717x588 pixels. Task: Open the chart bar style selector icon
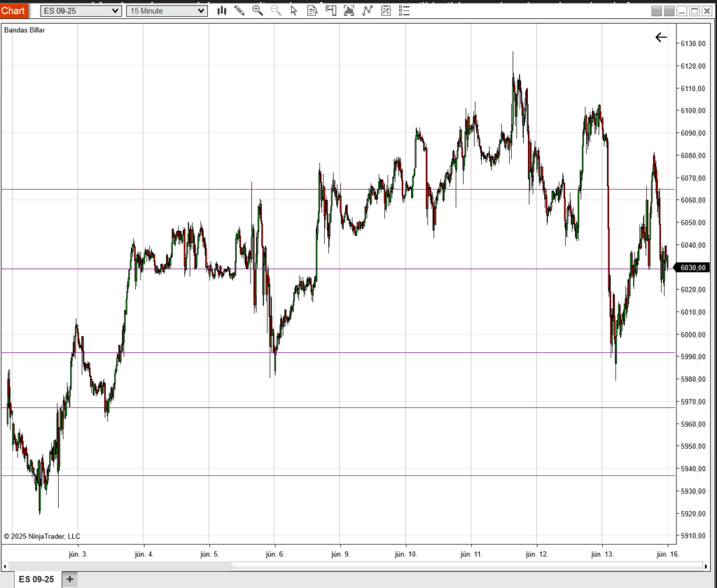tap(222, 10)
